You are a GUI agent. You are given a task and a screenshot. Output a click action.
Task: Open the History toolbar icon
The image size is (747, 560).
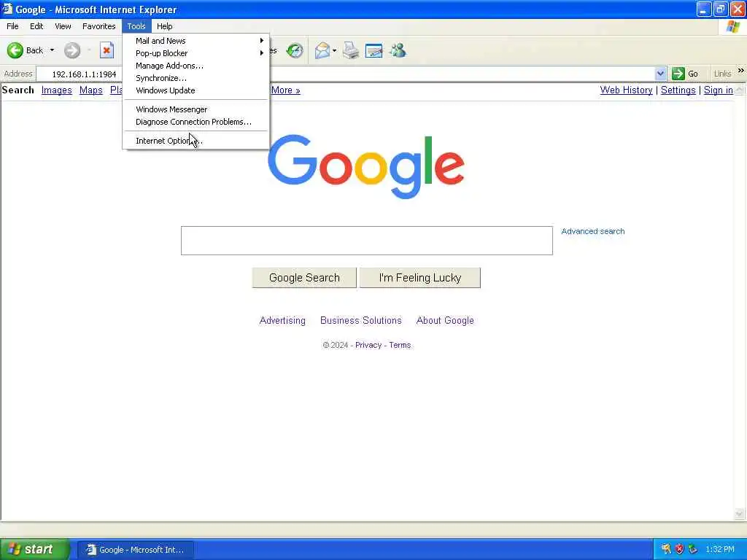point(295,50)
